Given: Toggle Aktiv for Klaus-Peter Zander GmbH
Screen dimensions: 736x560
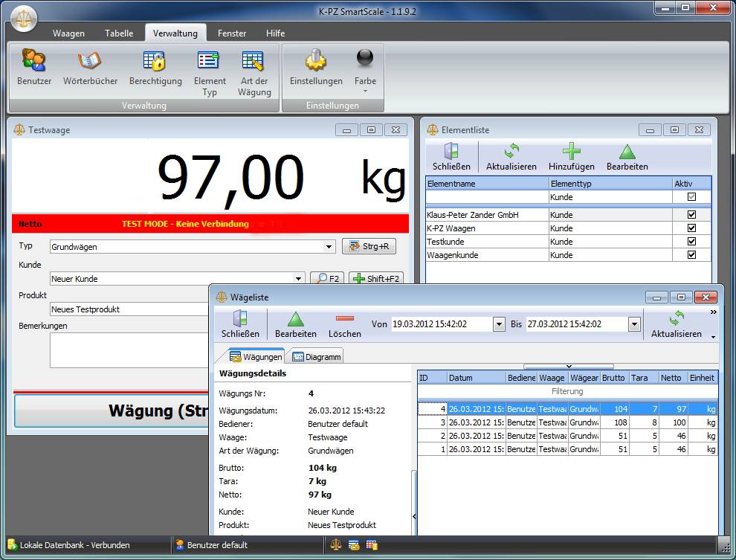Looking at the screenshot, I should pos(691,214).
